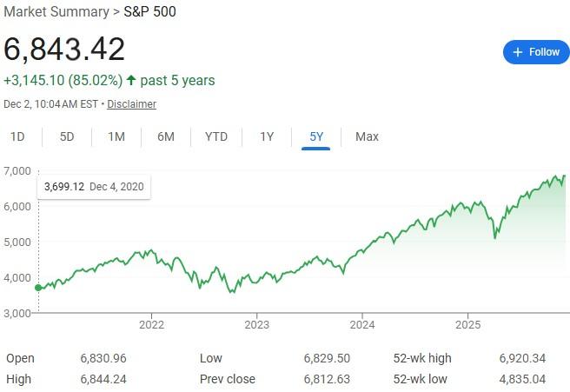
Task: Open the Disclaimer link
Action: 131,104
